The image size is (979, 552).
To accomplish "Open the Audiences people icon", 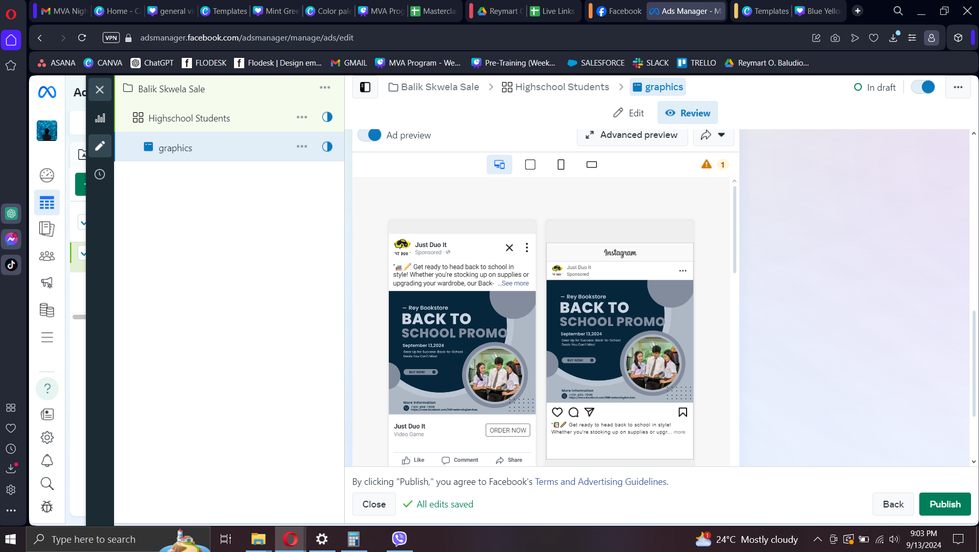I will (47, 256).
